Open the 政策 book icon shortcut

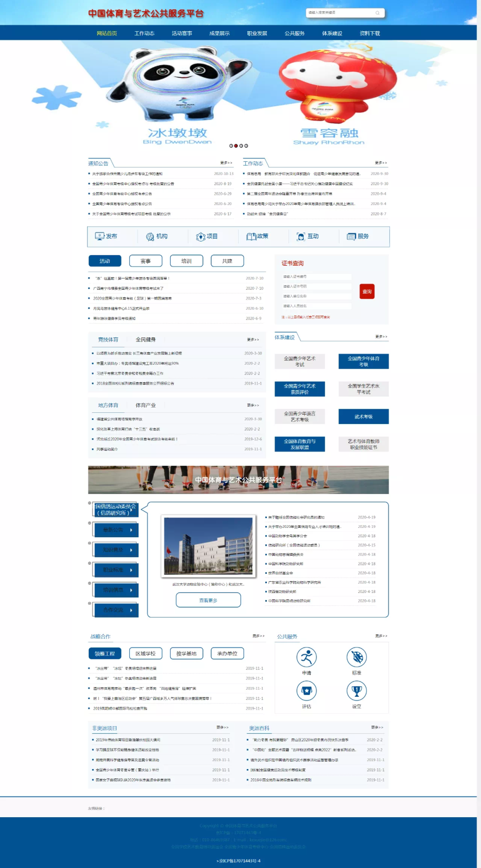pyautogui.click(x=251, y=236)
